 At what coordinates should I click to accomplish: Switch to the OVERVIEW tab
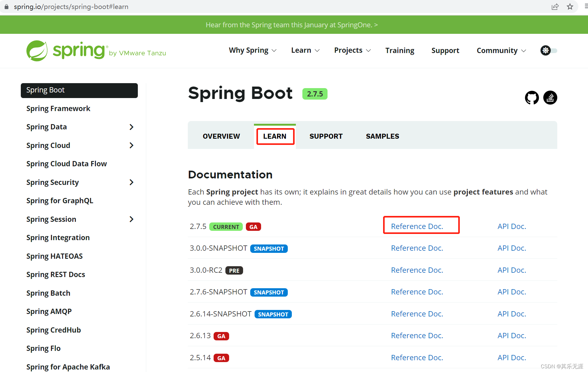[221, 136]
